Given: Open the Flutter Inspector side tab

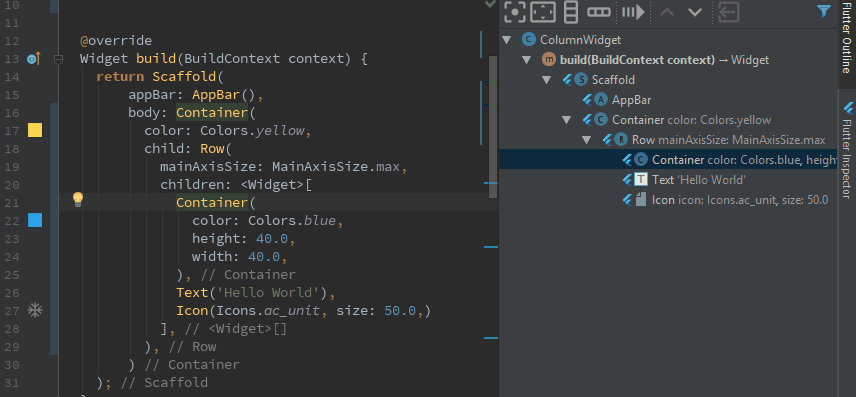Looking at the screenshot, I should coord(847,150).
